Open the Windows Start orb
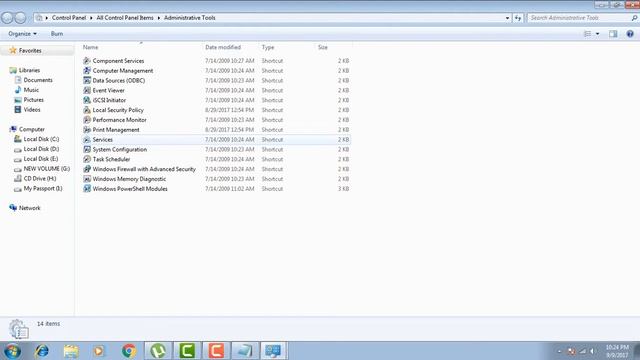This screenshot has width=640, height=360. pos(12,351)
